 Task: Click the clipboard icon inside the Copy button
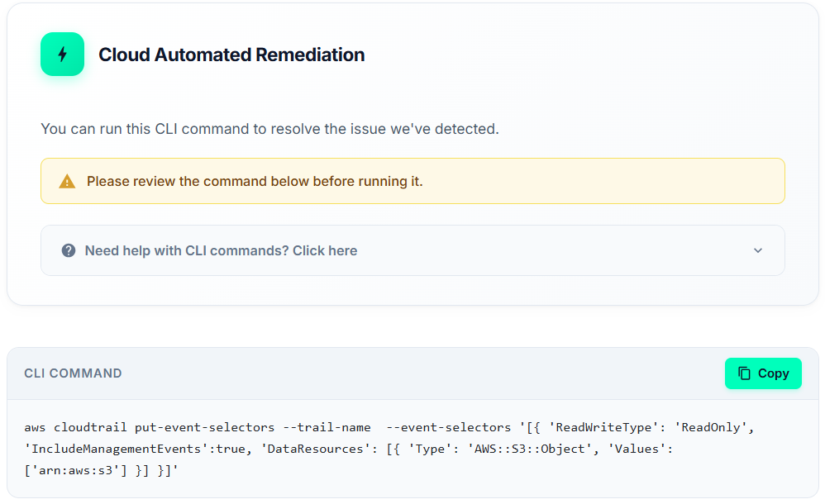coord(744,373)
